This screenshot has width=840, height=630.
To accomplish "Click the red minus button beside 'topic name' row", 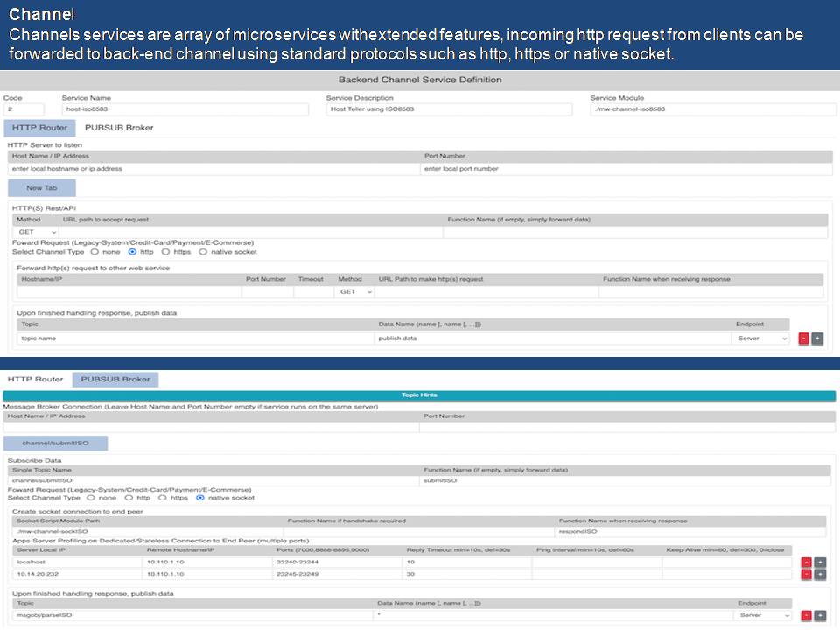I will pos(803,339).
